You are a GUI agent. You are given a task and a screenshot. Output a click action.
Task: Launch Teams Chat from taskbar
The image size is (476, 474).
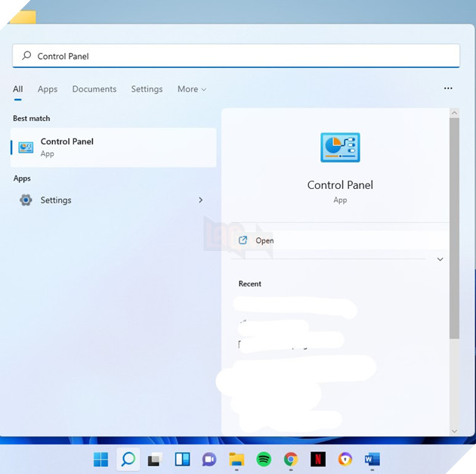click(209, 459)
